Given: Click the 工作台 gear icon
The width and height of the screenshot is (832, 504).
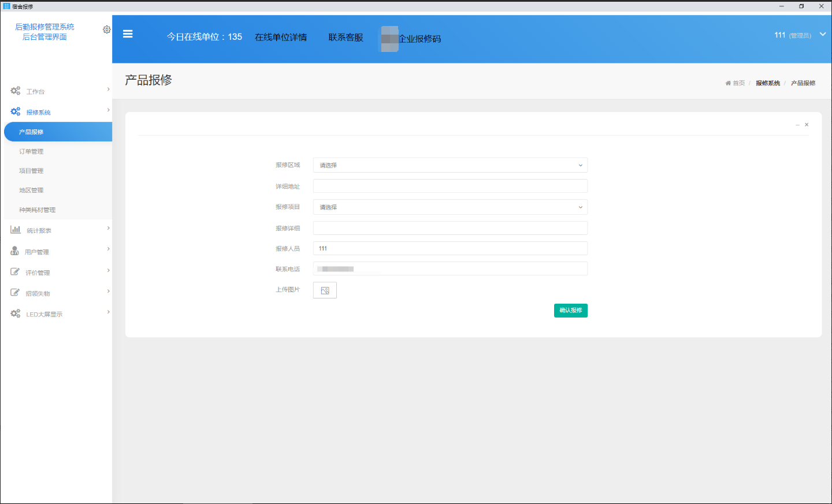Looking at the screenshot, I should point(15,90).
